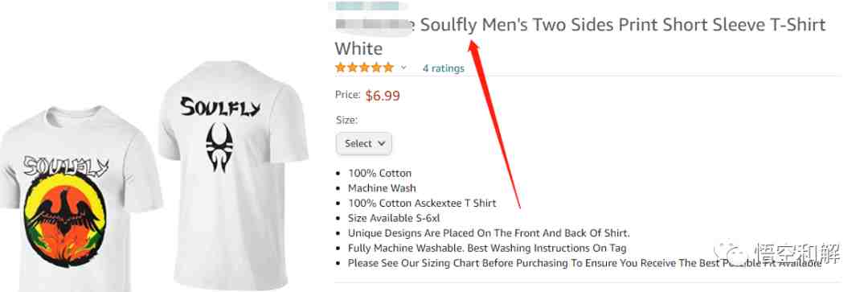Viewport: 868px width, 292px height.
Task: Click the "Size:" label
Action: (346, 120)
